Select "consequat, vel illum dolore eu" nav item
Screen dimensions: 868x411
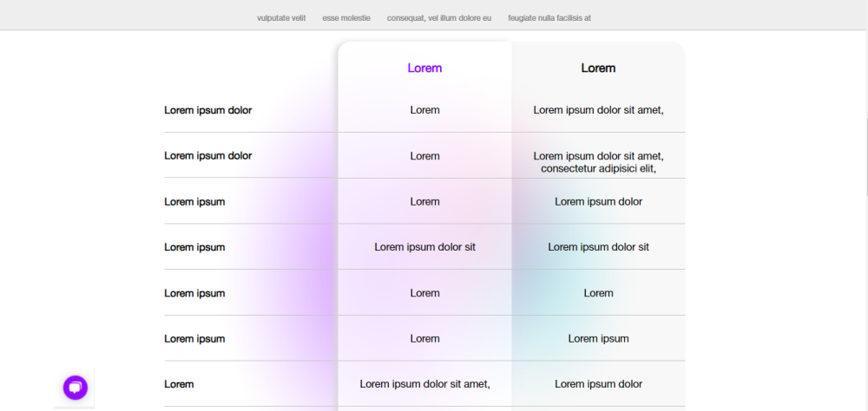(x=438, y=18)
